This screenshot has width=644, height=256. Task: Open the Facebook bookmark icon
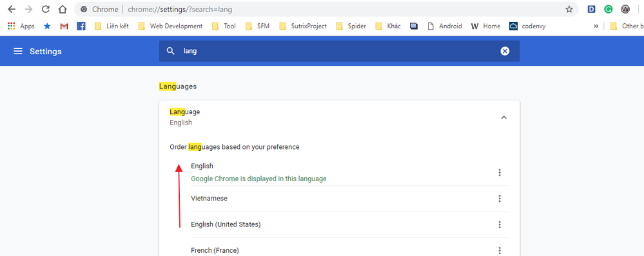(81, 26)
